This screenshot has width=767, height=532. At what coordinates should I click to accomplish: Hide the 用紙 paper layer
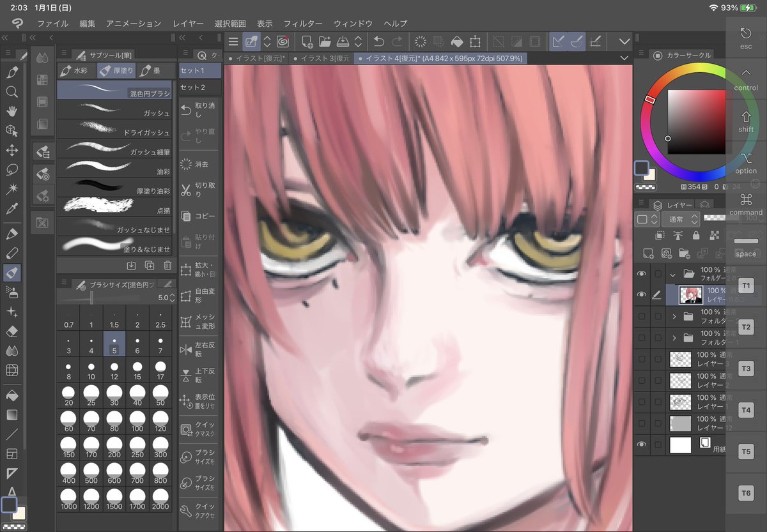tap(641, 444)
